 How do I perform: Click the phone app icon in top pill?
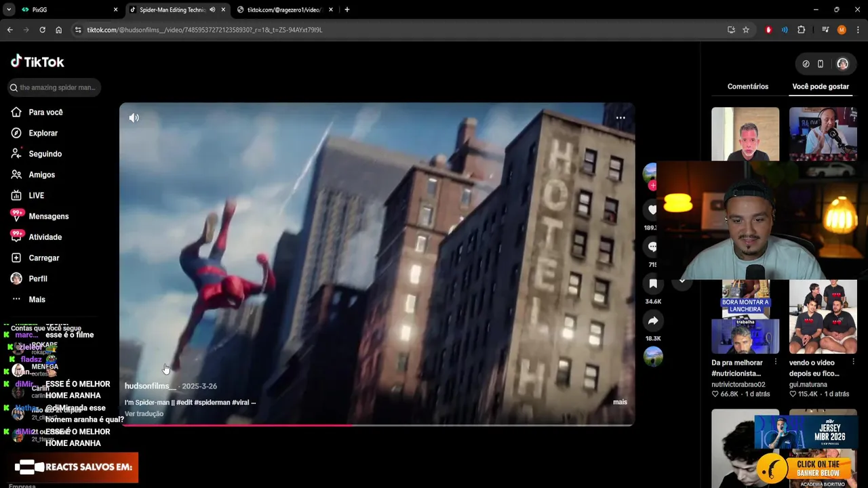(x=821, y=64)
